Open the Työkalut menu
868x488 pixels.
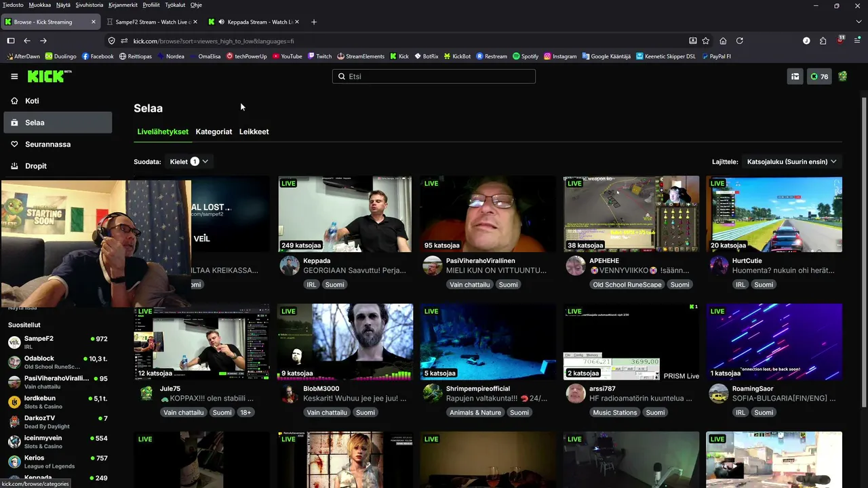tap(174, 5)
